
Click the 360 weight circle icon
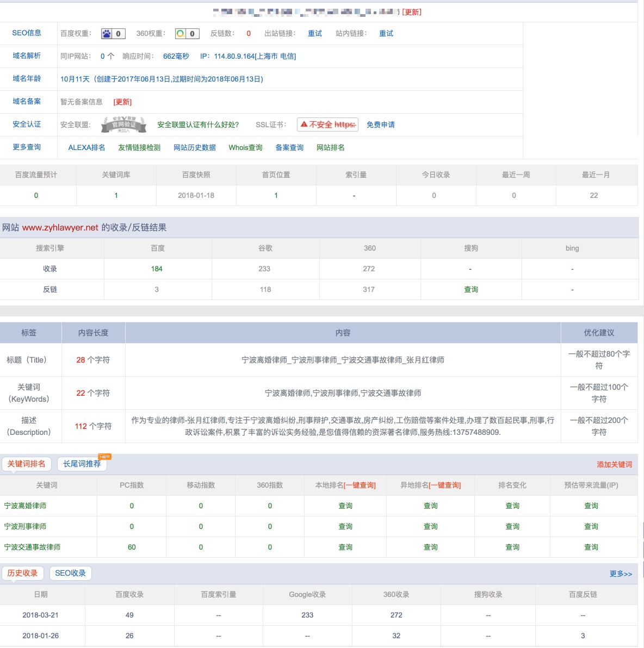181,34
